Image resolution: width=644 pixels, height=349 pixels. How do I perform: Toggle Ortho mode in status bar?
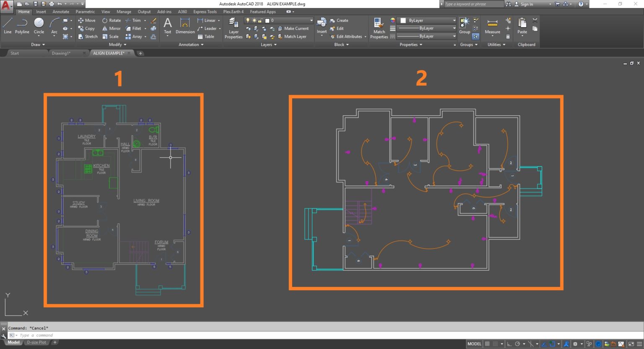pyautogui.click(x=509, y=344)
